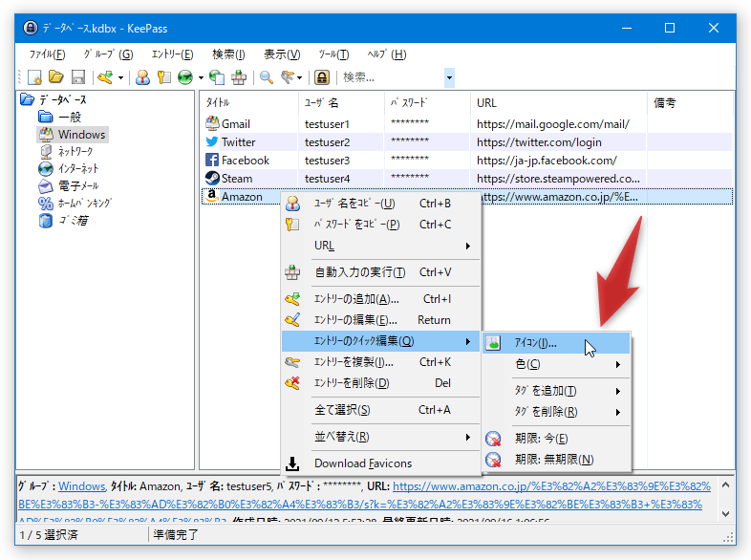Click the Open database folder icon
Image resolution: width=751 pixels, height=560 pixels.
click(x=56, y=77)
